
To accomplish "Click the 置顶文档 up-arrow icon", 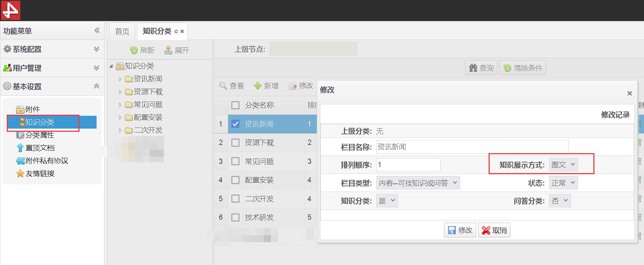I will [x=20, y=148].
